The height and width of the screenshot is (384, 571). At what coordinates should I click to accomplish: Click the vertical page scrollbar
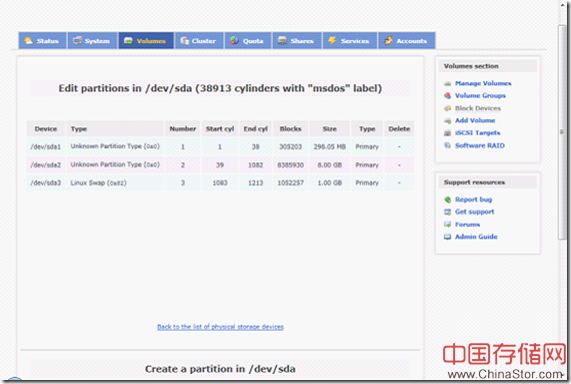click(x=563, y=131)
